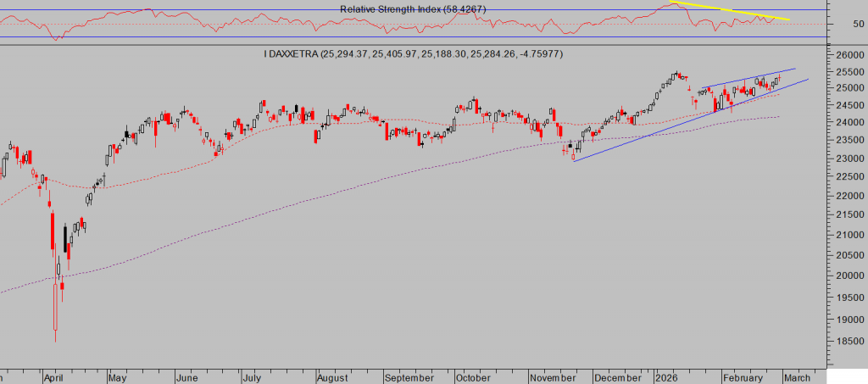Click the February label on time axis
This screenshot has width=868, height=384.
743,376
